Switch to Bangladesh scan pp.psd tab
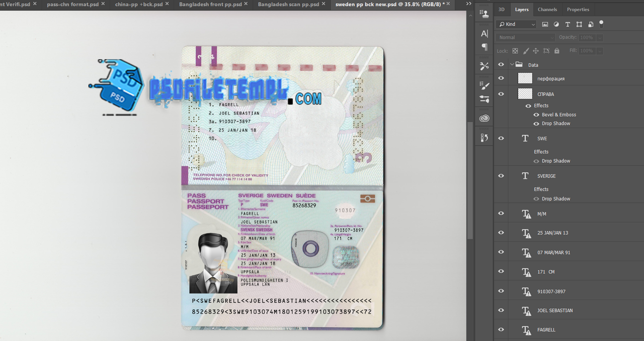 coord(288,4)
